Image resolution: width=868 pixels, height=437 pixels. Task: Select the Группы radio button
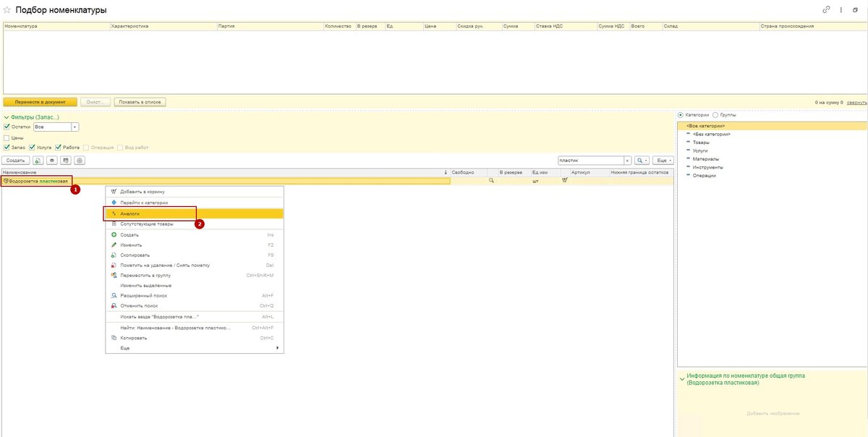715,115
